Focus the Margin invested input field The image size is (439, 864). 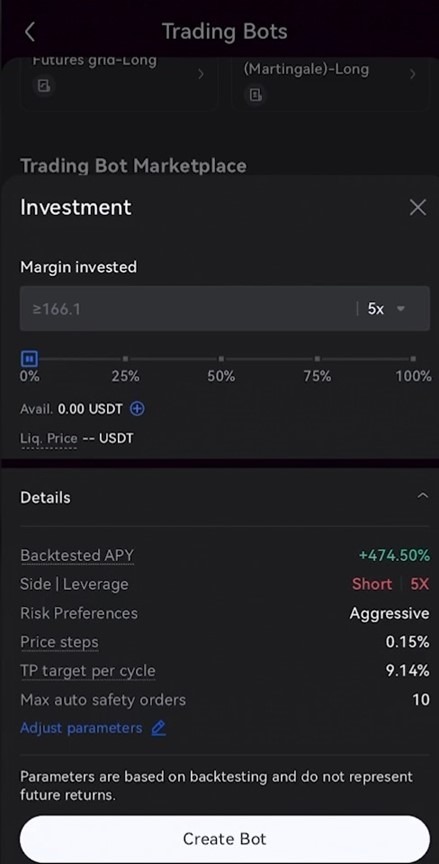click(x=187, y=309)
